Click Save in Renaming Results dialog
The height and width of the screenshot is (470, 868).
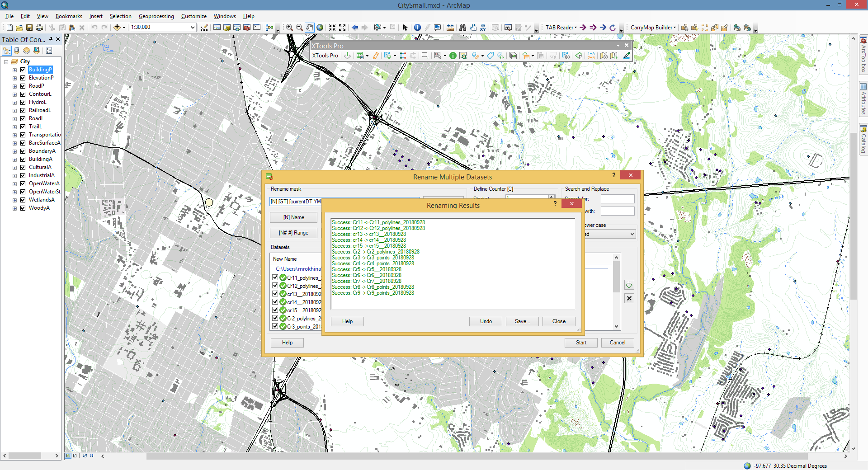(x=522, y=321)
